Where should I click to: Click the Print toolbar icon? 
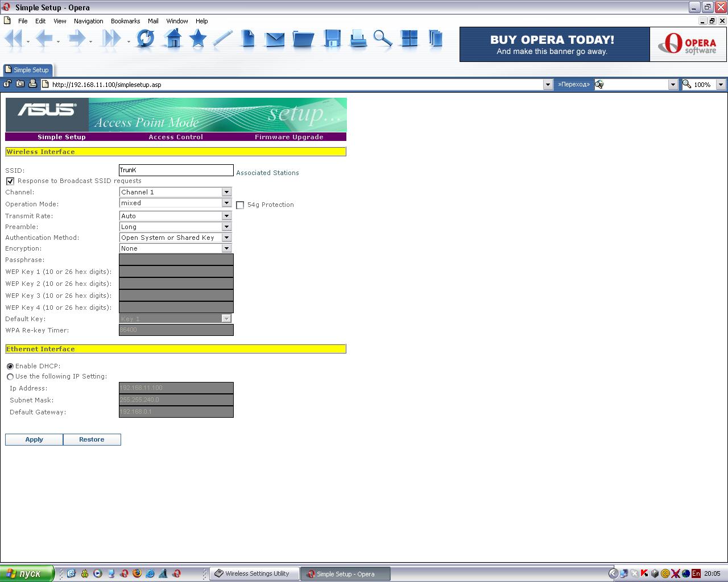[358, 39]
